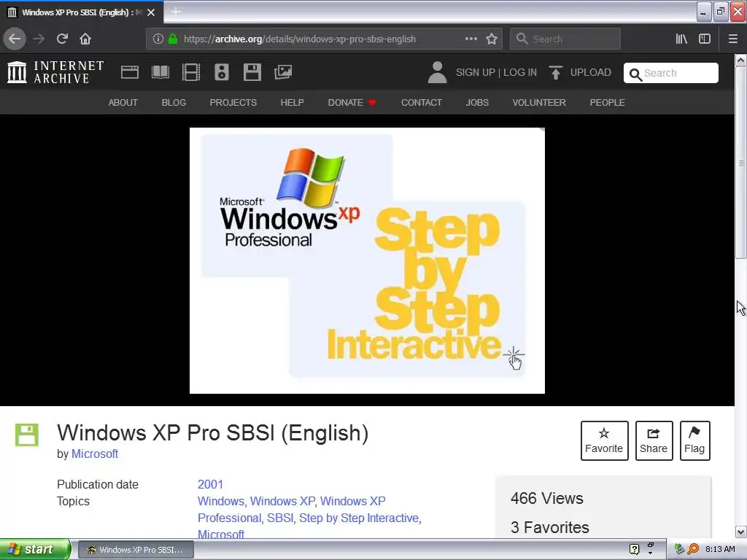The width and height of the screenshot is (747, 560).
Task: Open the Video film strip icon
Action: tap(191, 72)
